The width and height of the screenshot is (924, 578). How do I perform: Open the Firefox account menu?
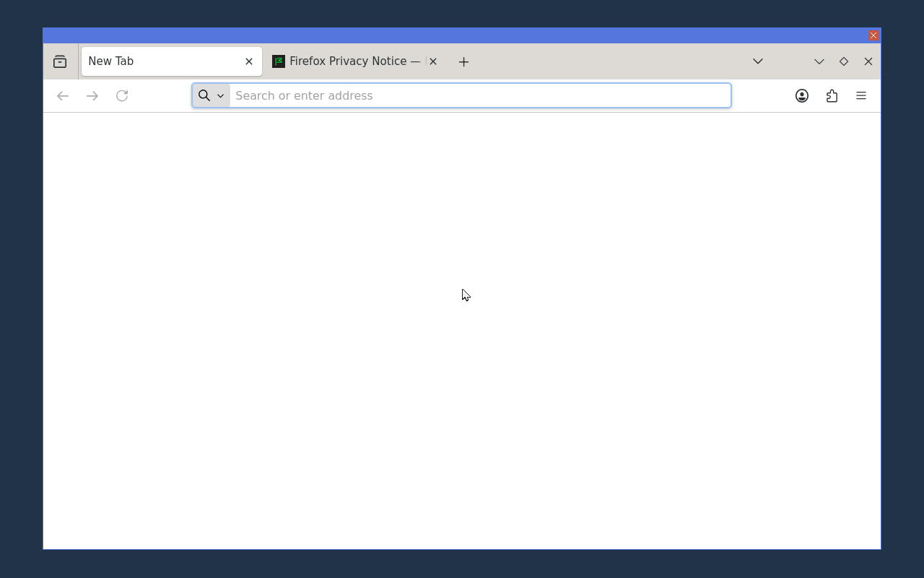802,95
